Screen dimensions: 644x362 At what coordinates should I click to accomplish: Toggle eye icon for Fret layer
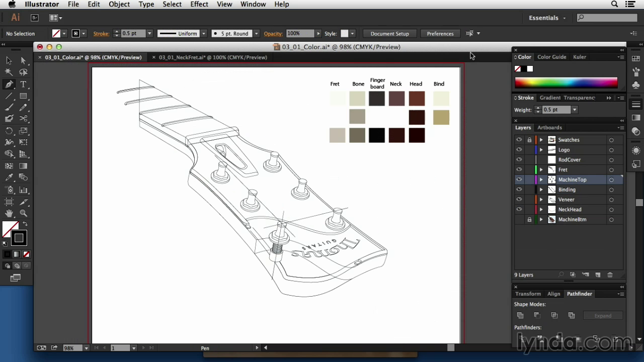519,170
